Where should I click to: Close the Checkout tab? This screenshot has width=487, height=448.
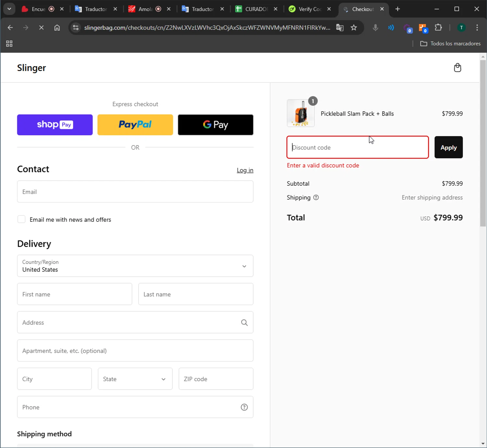tap(382, 9)
